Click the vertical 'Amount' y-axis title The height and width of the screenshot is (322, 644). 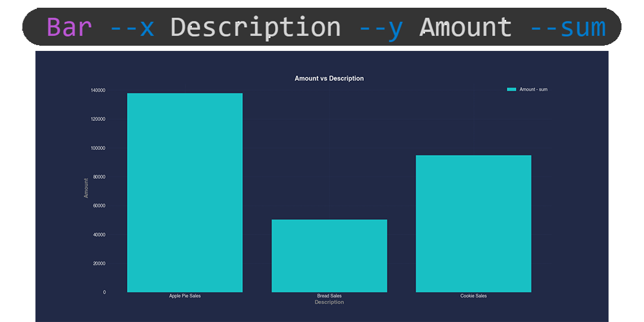pos(86,187)
